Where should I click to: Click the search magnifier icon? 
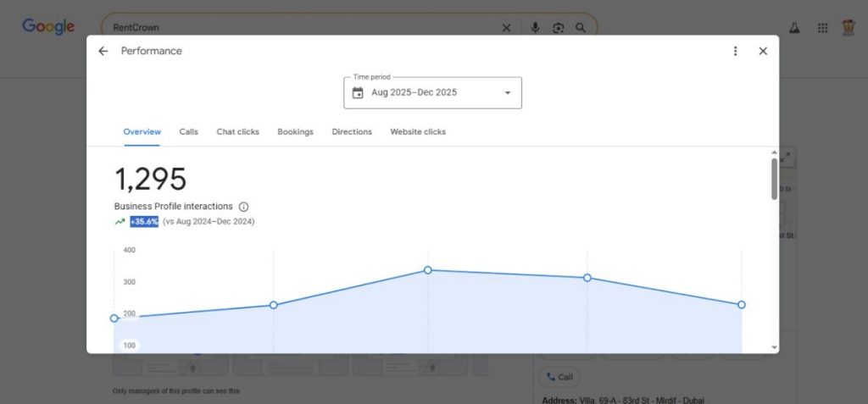click(x=581, y=28)
